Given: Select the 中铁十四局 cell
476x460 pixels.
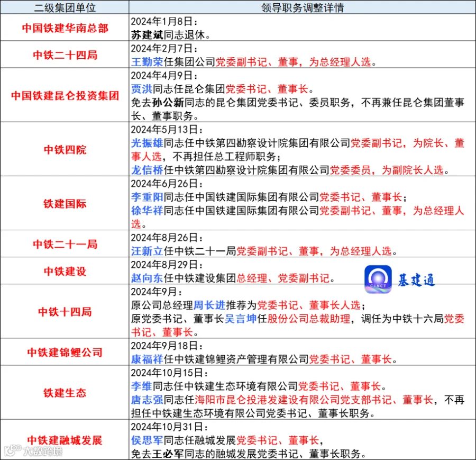Looking at the screenshot, I should [65, 311].
